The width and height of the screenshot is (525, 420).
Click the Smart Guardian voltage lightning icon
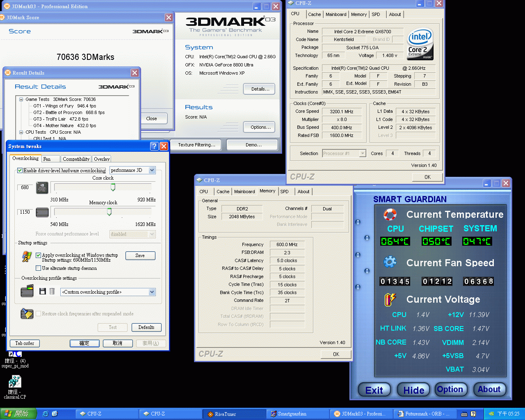point(390,299)
